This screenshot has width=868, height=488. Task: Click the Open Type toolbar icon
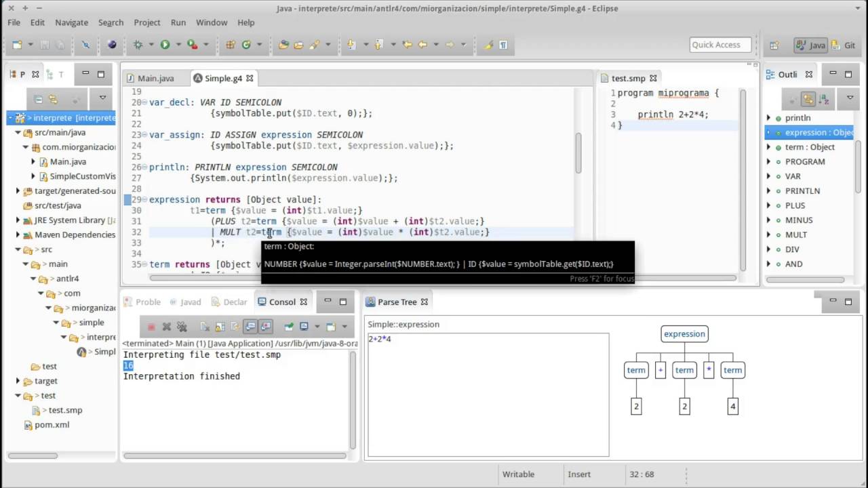(x=283, y=45)
